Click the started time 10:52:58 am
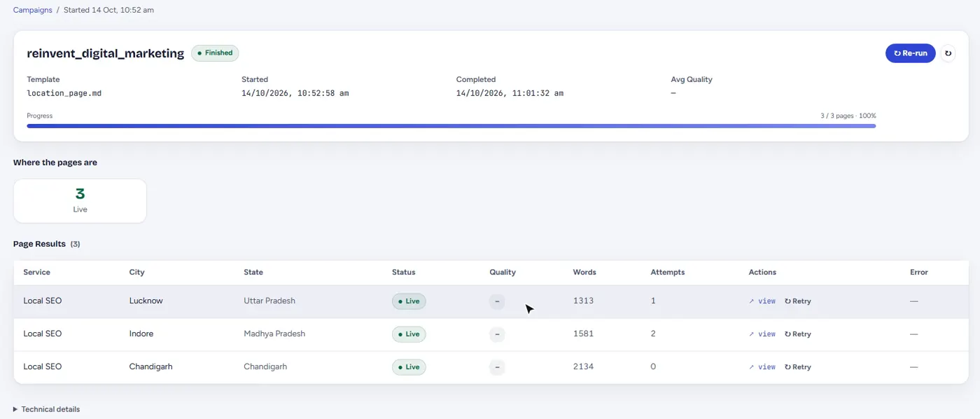 click(x=323, y=92)
